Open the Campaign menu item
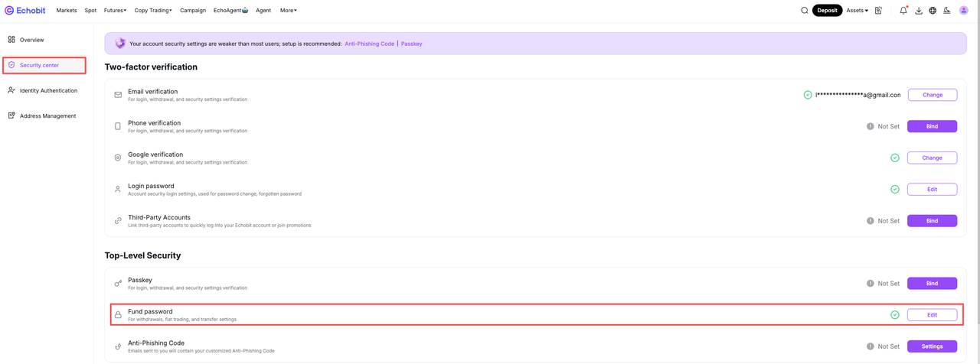 [x=193, y=11]
